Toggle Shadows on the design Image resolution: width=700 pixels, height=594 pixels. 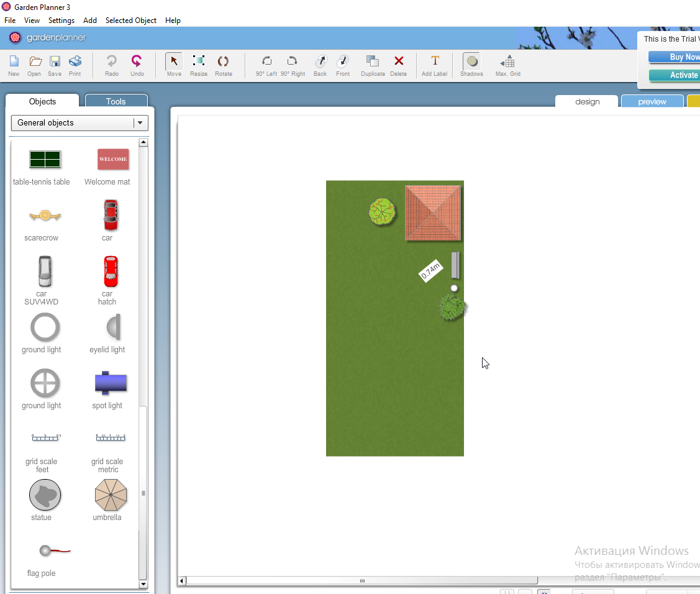471,66
